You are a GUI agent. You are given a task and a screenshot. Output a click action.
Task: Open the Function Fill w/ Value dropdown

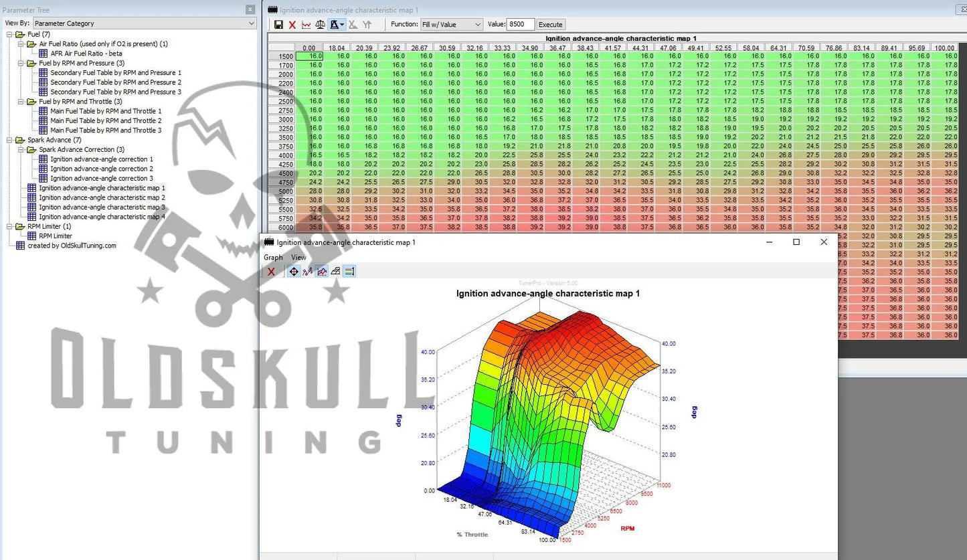tap(451, 25)
